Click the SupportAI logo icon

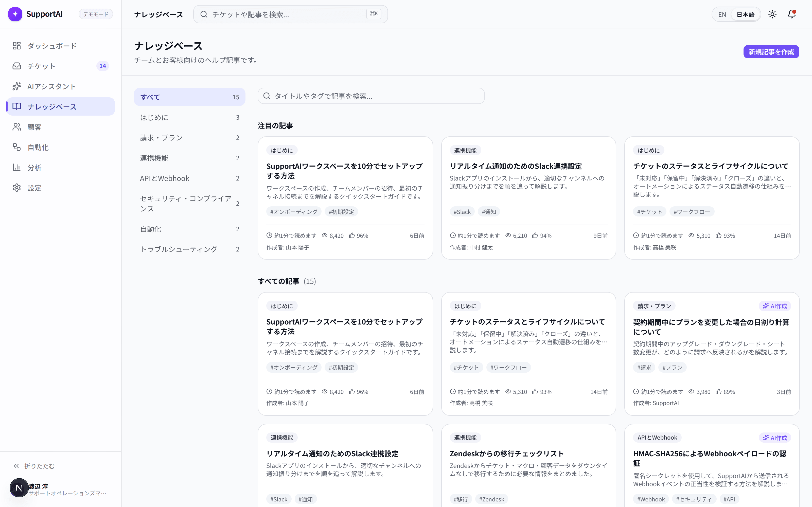coord(15,14)
